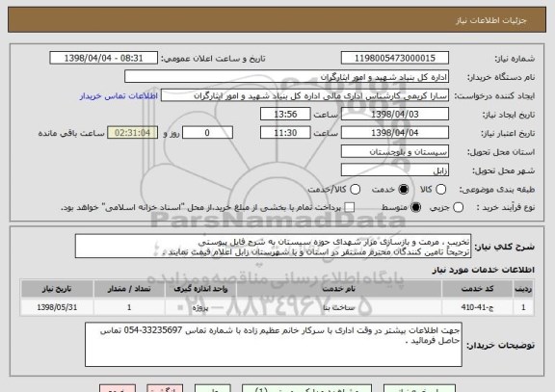Click the delivery province field سیستان و بلوچستان
The height and width of the screenshot is (392, 555).
(395, 152)
